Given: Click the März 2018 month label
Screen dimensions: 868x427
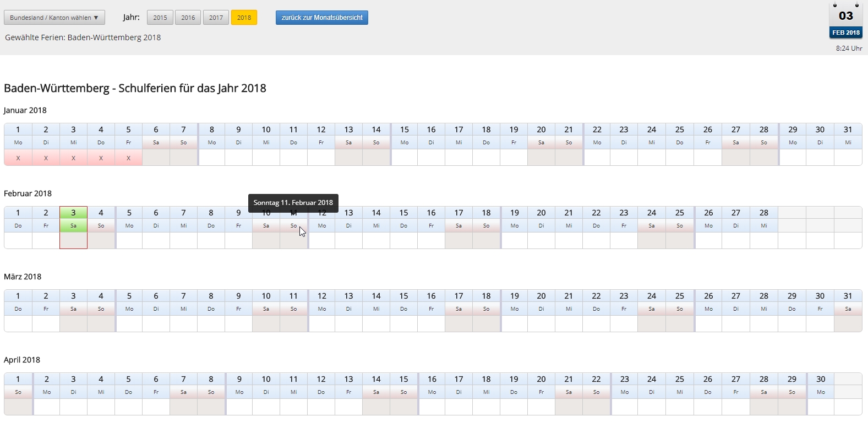Looking at the screenshot, I should 23,277.
